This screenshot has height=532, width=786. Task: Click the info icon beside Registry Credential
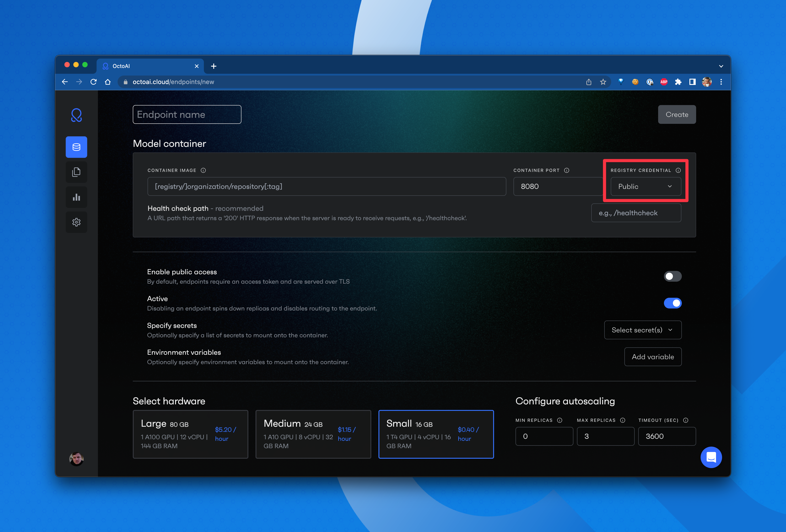(678, 171)
